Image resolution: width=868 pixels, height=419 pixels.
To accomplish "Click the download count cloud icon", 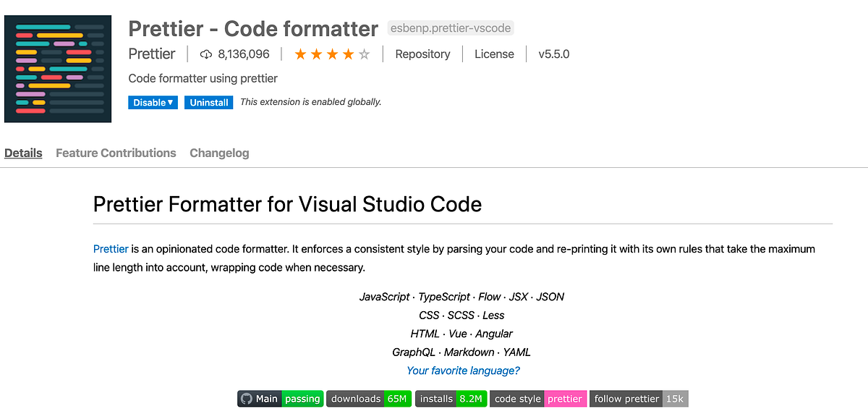I will (208, 54).
